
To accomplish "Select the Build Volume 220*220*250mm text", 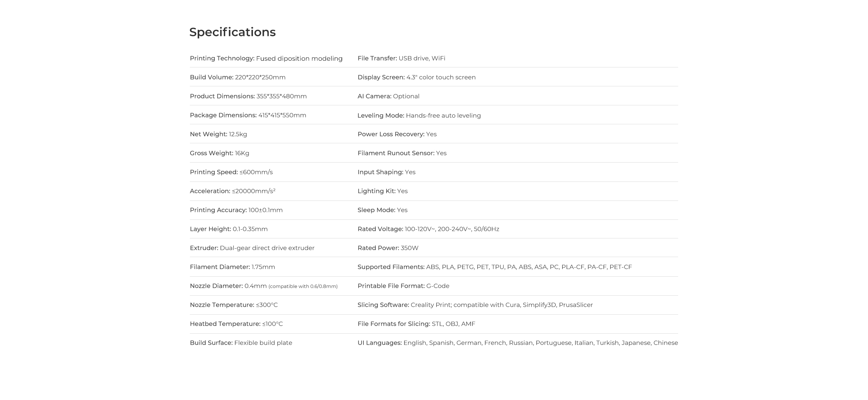I will [237, 77].
